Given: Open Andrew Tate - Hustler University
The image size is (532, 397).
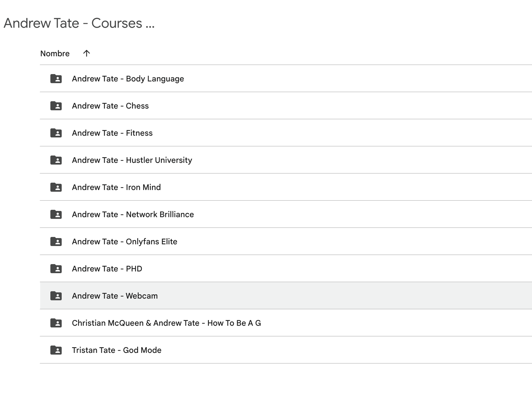Looking at the screenshot, I should (132, 160).
